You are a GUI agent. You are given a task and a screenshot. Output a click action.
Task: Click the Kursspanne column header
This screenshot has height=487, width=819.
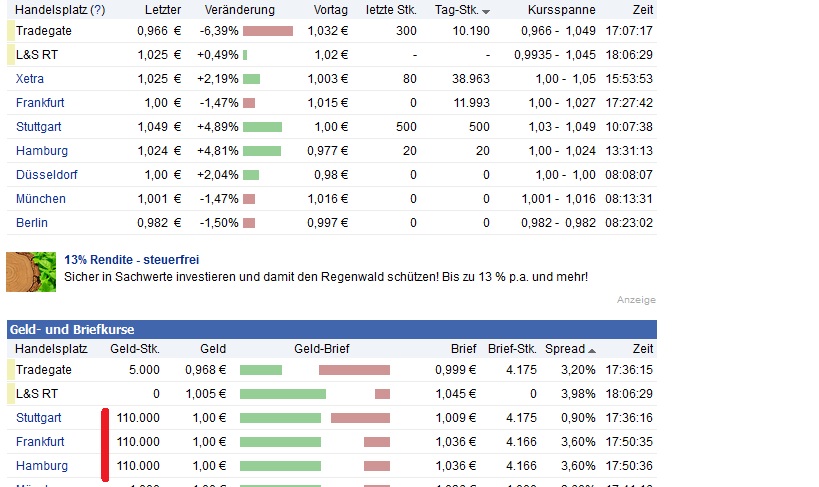tap(561, 10)
